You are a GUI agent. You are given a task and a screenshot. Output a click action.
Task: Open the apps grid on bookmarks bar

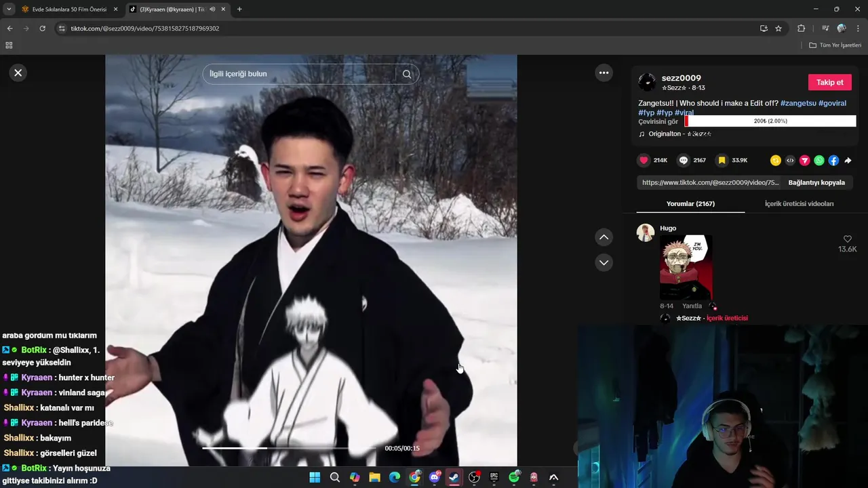(9, 45)
